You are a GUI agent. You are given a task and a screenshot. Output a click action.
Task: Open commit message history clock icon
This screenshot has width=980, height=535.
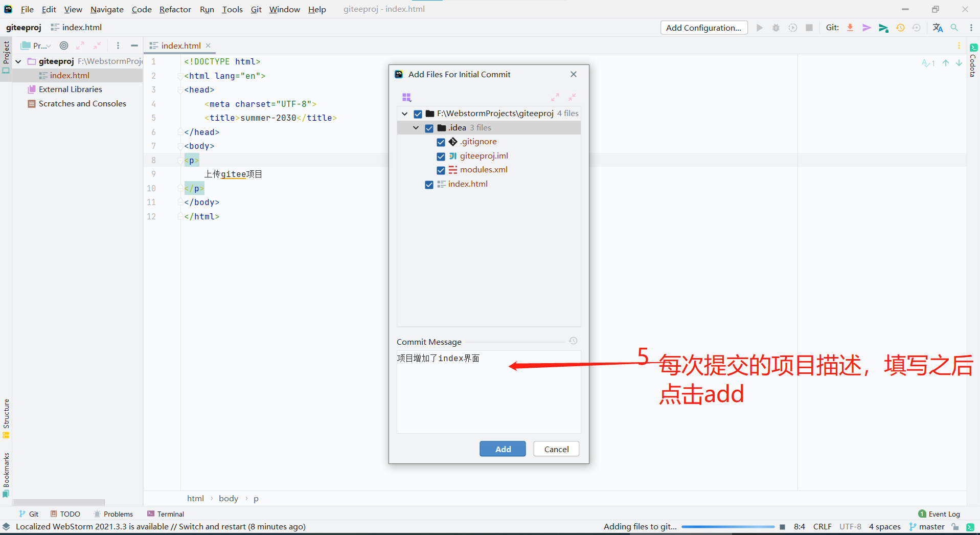[x=574, y=341]
